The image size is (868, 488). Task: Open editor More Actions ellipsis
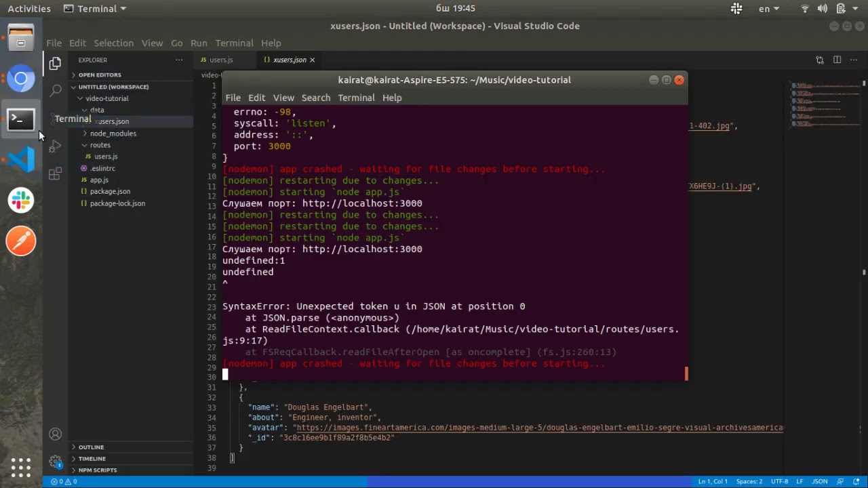click(854, 60)
